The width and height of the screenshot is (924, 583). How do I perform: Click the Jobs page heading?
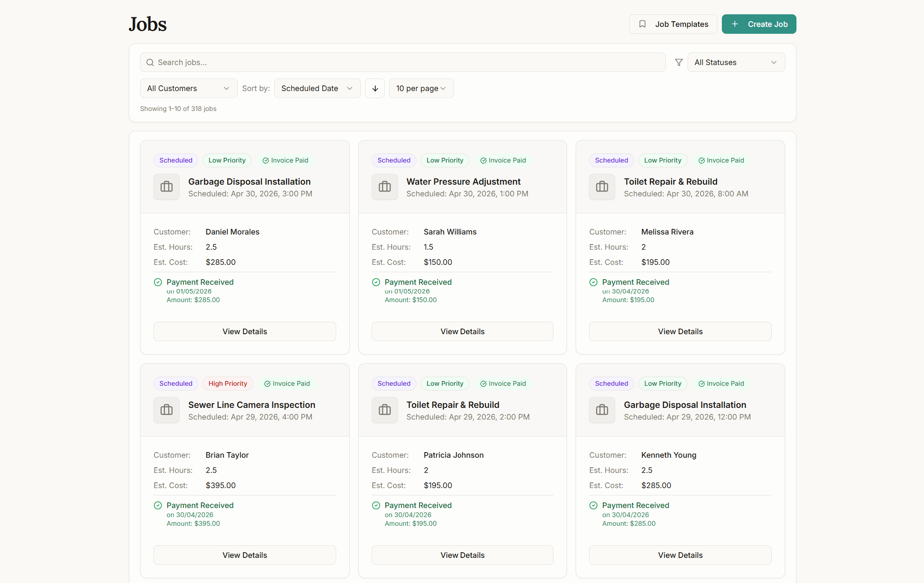click(x=147, y=24)
